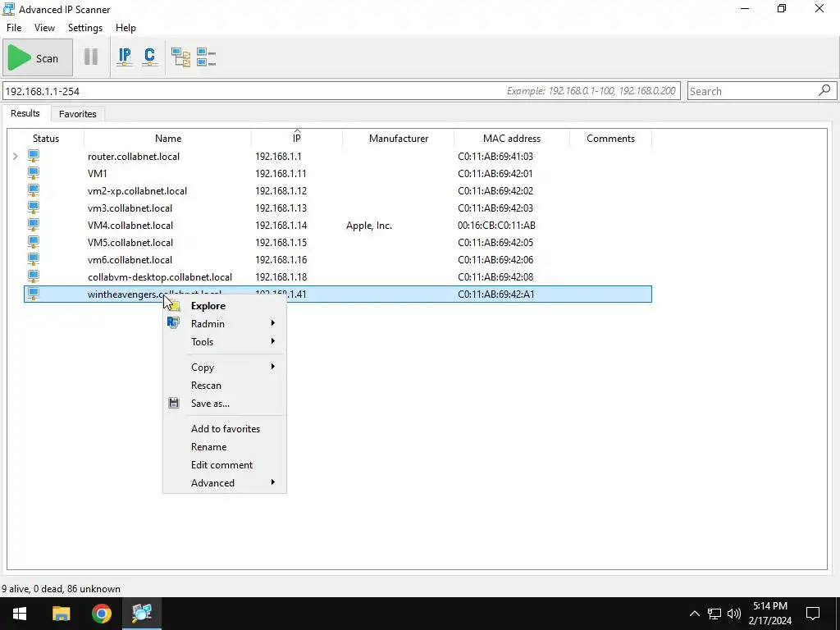Select IP address 192.168.1.14
Viewport: 840px width, 630px height.
[x=281, y=225]
